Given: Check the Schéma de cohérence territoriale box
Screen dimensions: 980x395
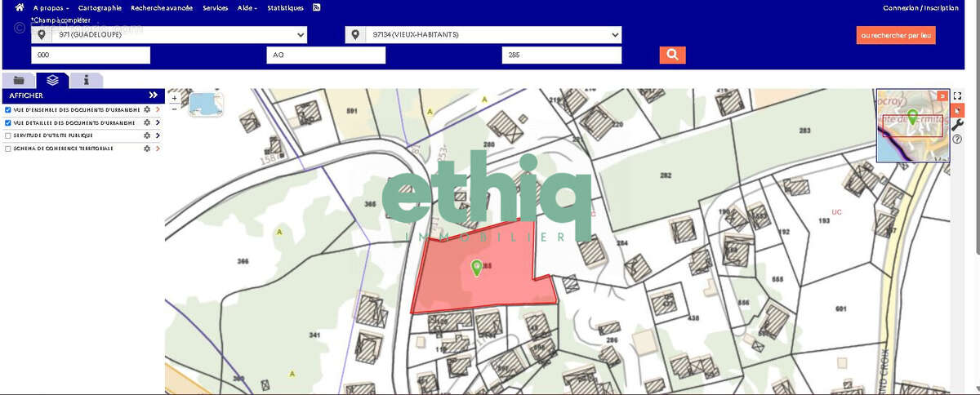Looking at the screenshot, I should point(8,149).
